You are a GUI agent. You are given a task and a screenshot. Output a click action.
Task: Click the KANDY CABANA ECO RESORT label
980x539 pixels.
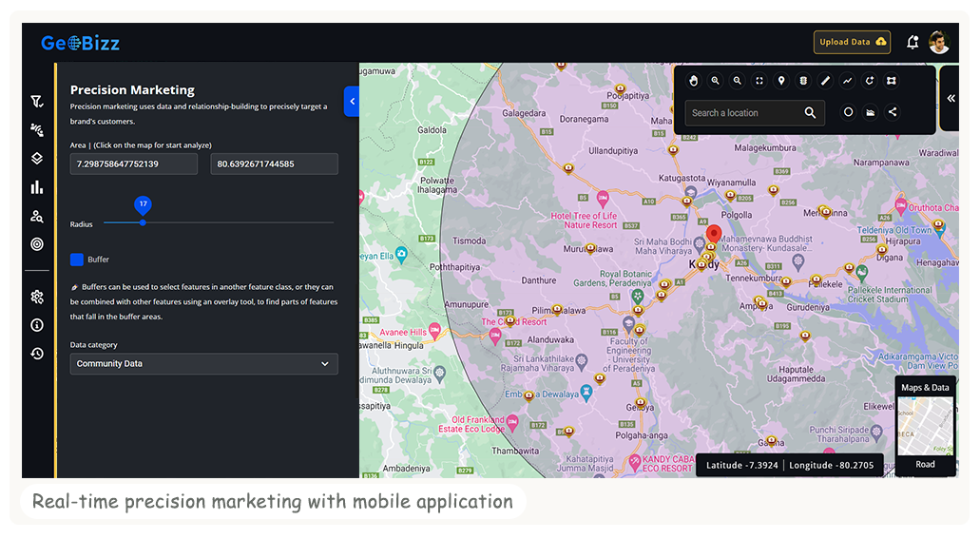pyautogui.click(x=667, y=463)
